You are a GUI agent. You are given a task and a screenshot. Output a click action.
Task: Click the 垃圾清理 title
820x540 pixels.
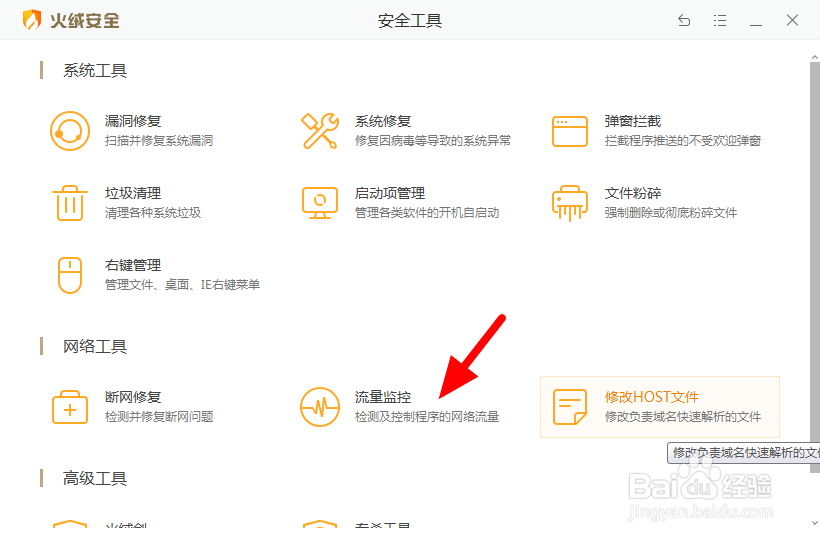[133, 193]
